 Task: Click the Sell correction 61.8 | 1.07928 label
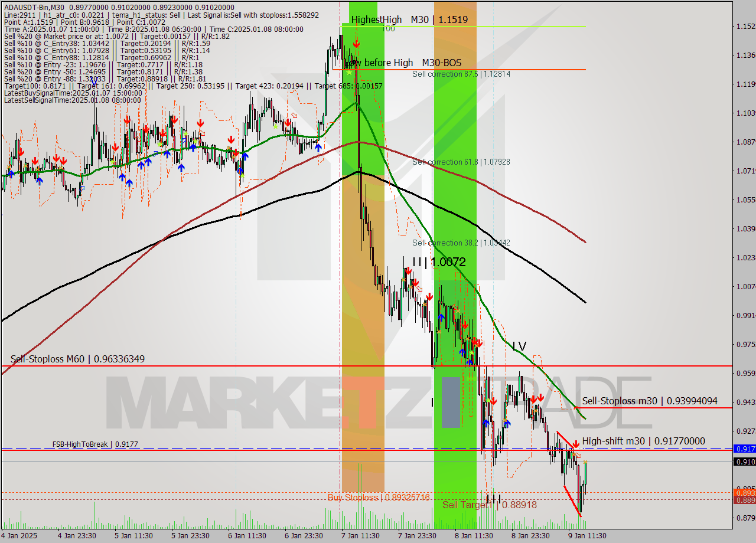(x=461, y=162)
